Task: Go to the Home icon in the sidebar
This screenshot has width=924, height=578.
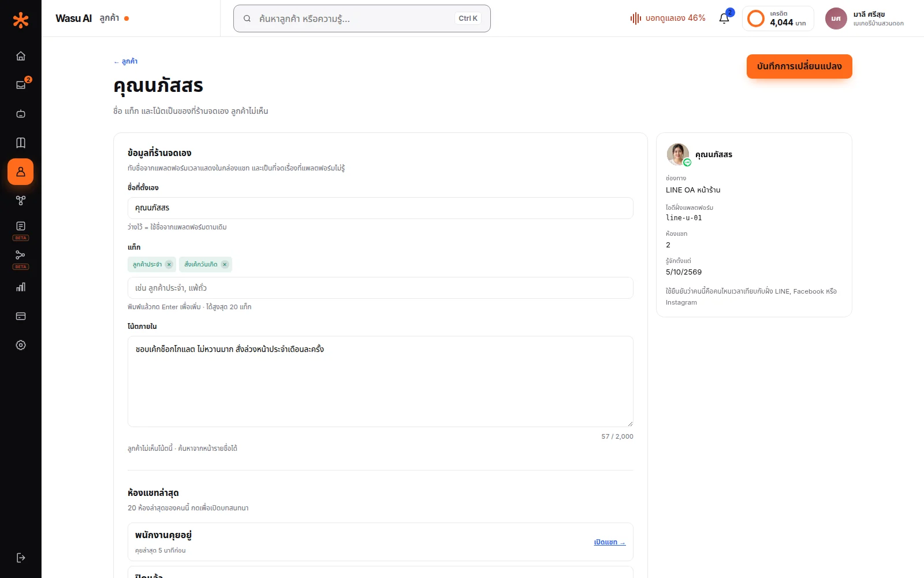Action: pyautogui.click(x=21, y=56)
